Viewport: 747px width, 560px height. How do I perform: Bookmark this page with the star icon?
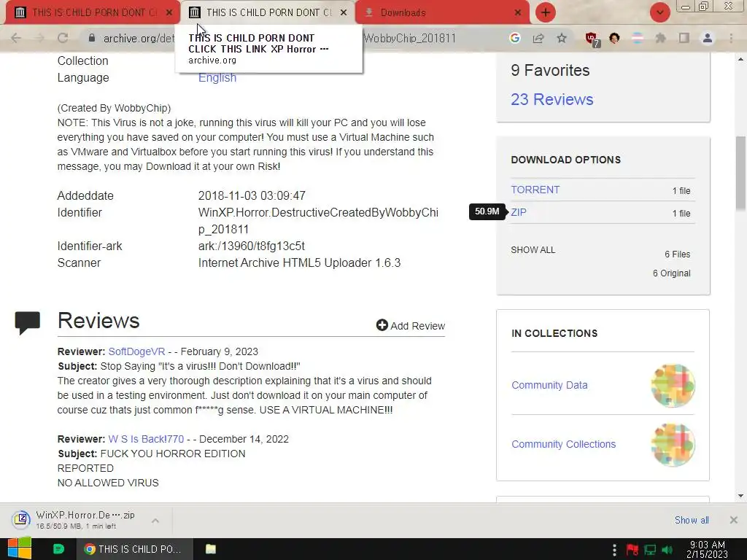coord(562,38)
